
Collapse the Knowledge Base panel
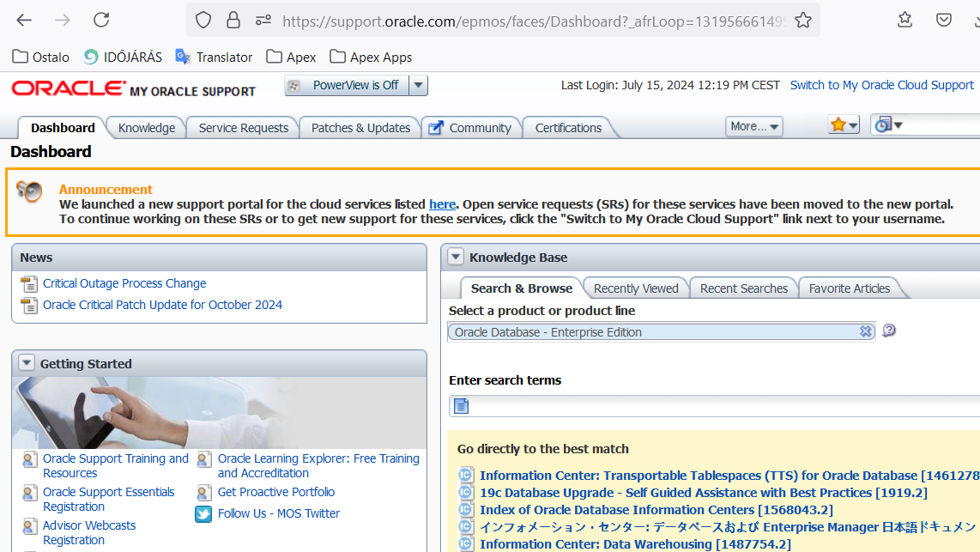[x=456, y=257]
